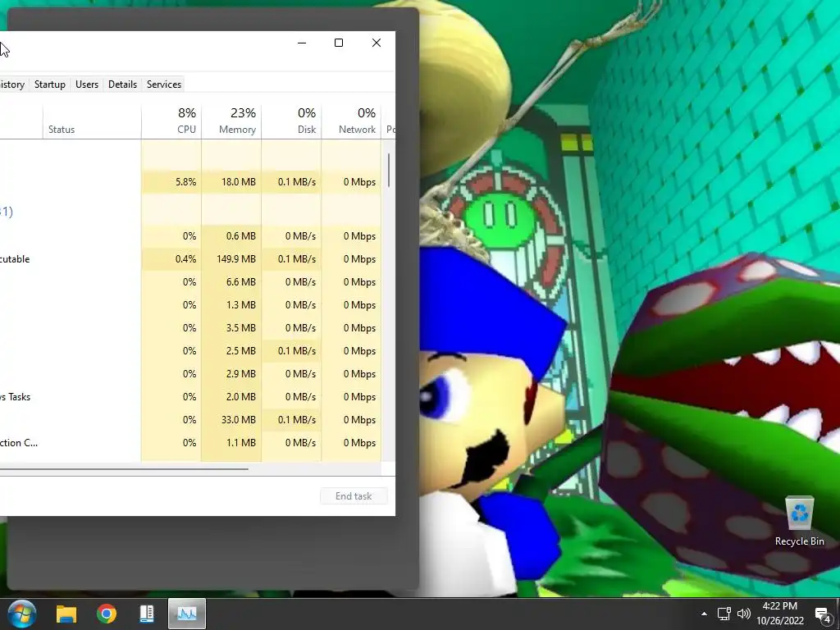This screenshot has height=630, width=840.
Task: Show hidden system tray icons
Action: pyautogui.click(x=704, y=614)
